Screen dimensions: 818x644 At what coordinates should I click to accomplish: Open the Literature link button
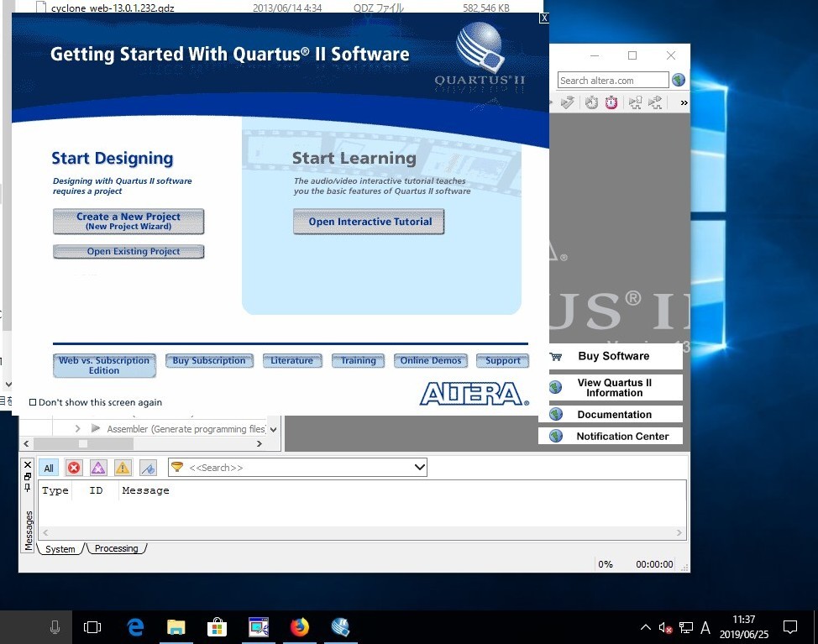click(x=292, y=360)
